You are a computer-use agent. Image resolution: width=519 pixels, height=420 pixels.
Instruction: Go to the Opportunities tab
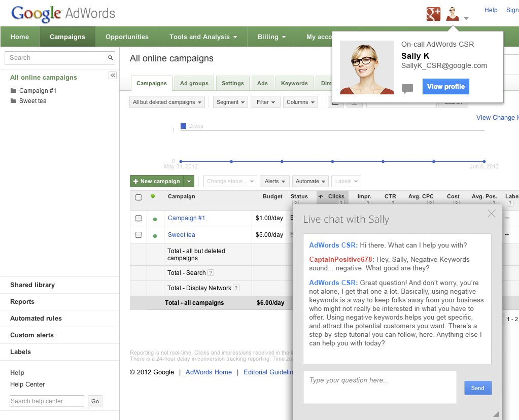coord(127,37)
